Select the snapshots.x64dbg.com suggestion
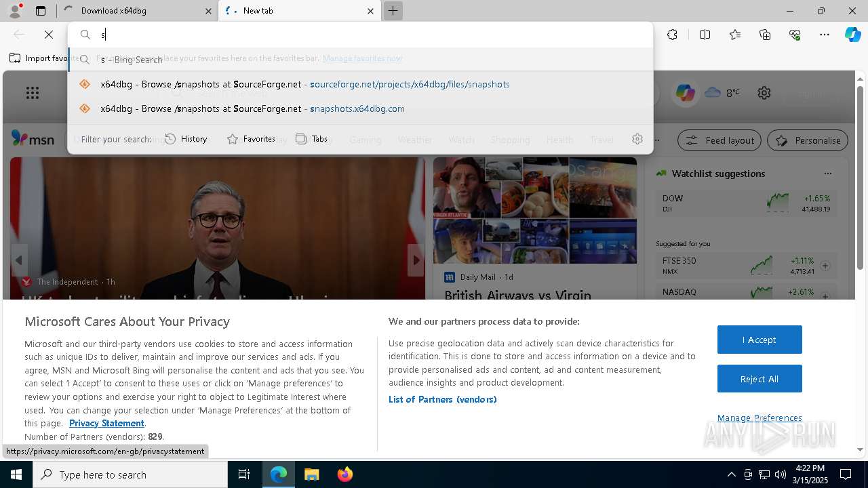 (x=360, y=108)
